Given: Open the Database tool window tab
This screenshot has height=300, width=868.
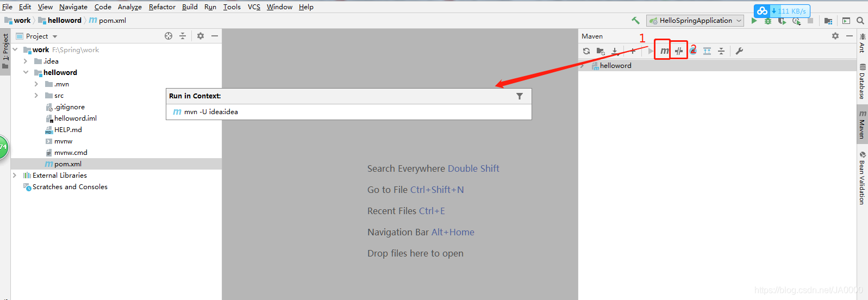Looking at the screenshot, I should [x=862, y=81].
